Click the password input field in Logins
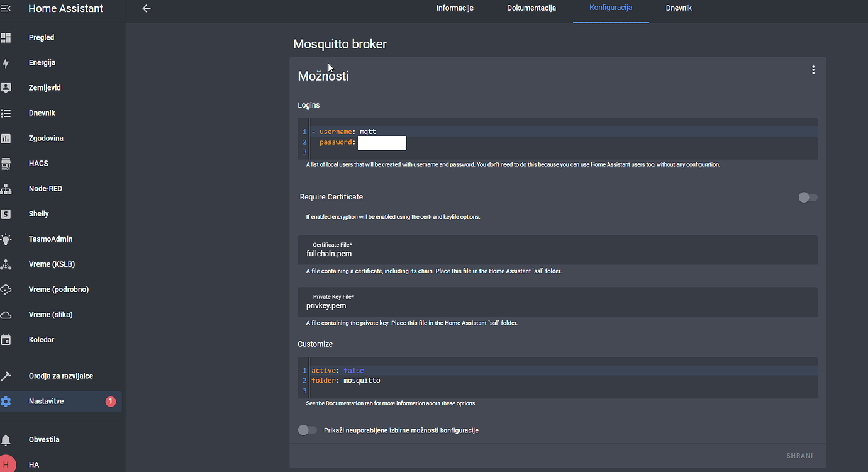868x472 pixels. pos(382,143)
